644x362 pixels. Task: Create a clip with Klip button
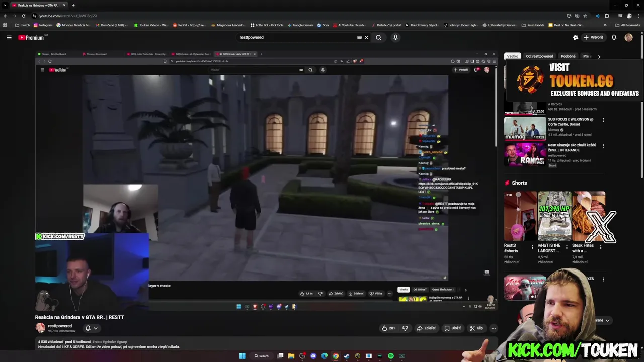click(x=476, y=328)
